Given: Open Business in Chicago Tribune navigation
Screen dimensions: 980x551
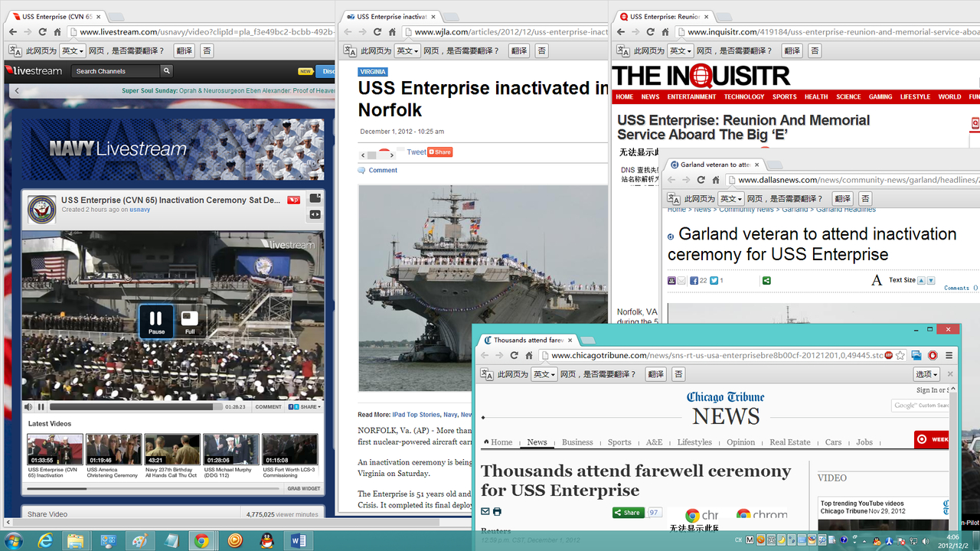Looking at the screenshot, I should click(x=577, y=442).
